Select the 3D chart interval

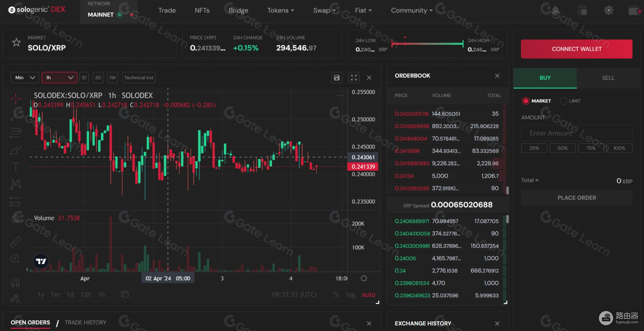pos(98,78)
